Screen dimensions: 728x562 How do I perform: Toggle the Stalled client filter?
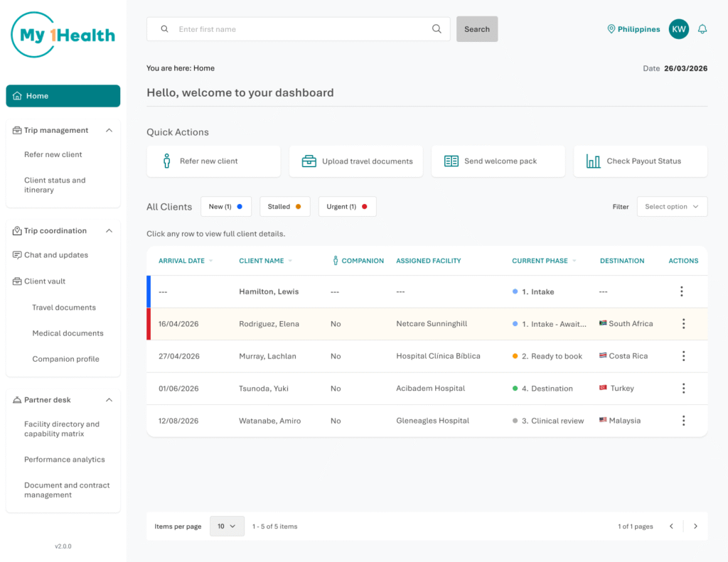coord(284,207)
